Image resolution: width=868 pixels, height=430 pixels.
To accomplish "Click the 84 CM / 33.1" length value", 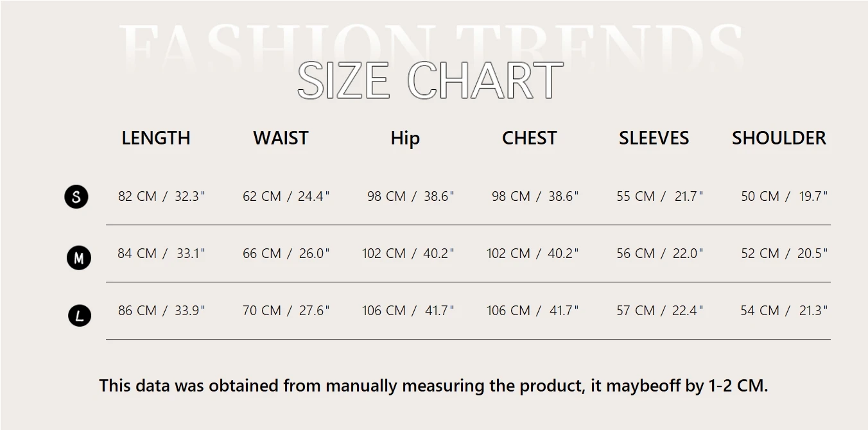I will click(161, 254).
